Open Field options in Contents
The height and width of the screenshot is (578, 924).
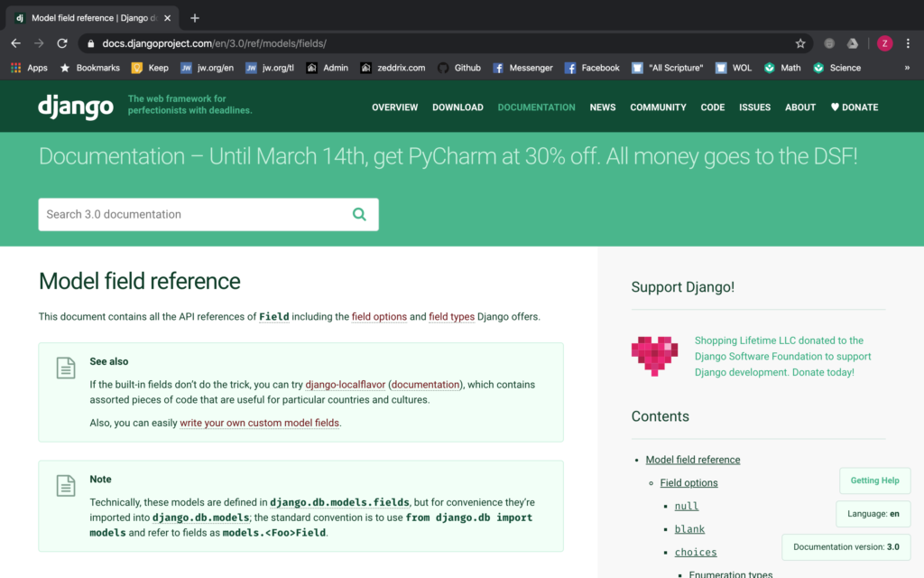[688, 482]
